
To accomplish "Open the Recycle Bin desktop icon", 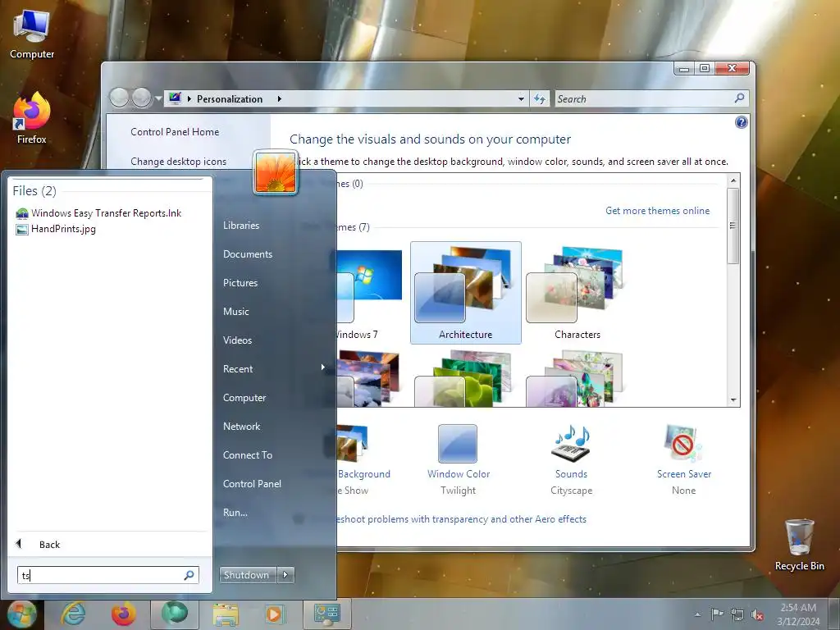I will click(799, 545).
